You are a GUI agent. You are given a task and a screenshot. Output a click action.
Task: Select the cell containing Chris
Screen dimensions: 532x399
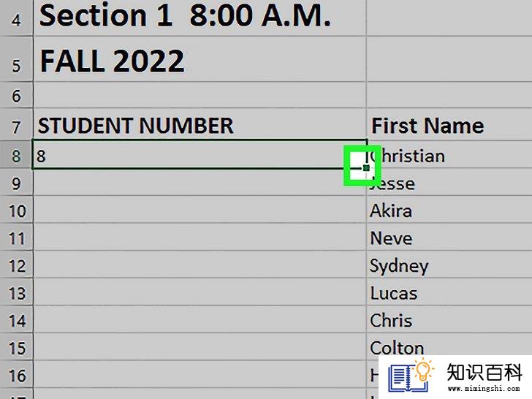click(449, 320)
